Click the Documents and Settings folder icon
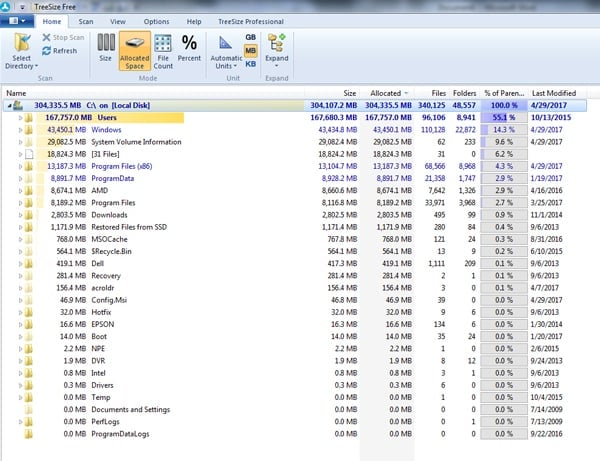This screenshot has height=461, width=600. pos(29,410)
